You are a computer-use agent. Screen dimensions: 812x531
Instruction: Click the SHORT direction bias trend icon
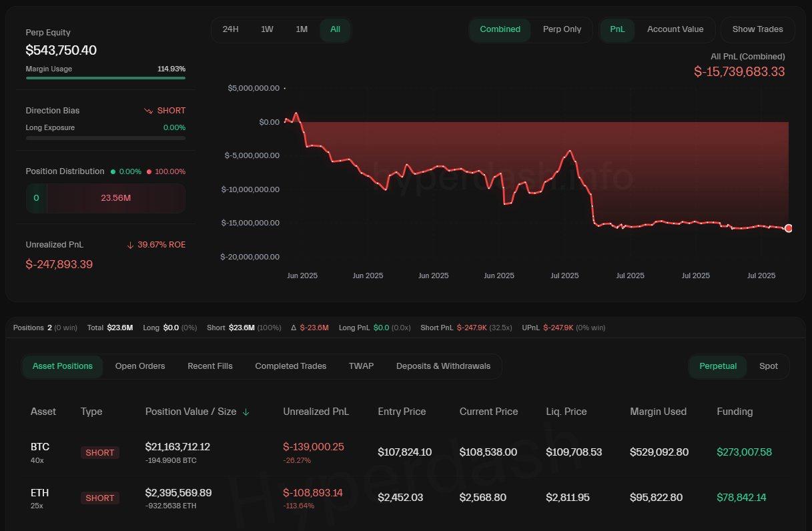coord(148,111)
